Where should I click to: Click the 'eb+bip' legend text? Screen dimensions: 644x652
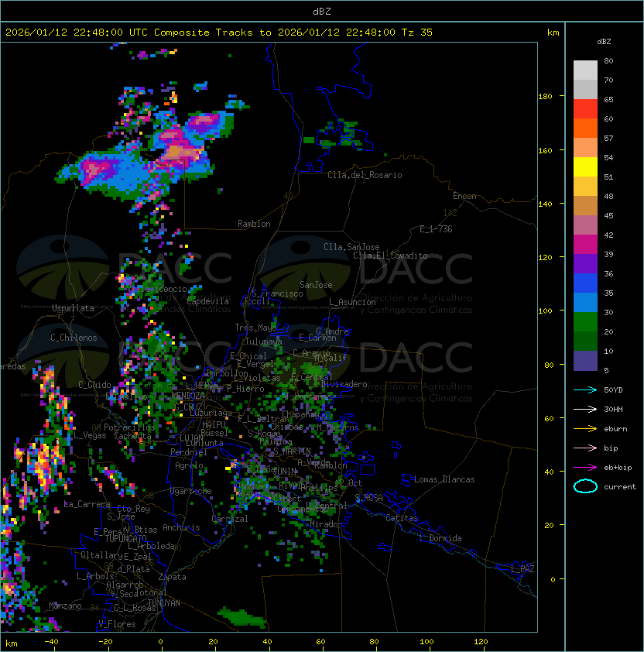tap(618, 468)
